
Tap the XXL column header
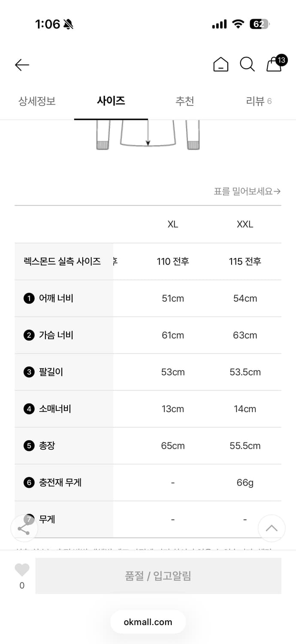[245, 224]
